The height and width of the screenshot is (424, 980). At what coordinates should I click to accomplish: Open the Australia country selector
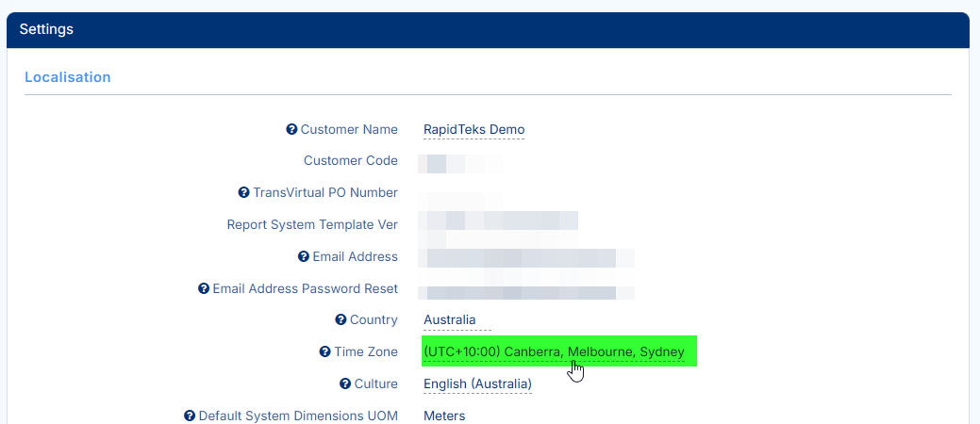point(450,320)
